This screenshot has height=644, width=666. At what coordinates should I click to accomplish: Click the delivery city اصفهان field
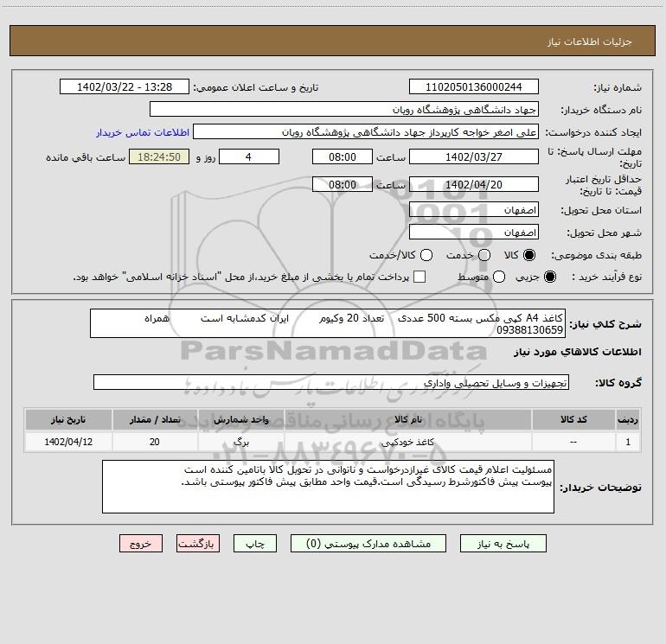click(474, 232)
